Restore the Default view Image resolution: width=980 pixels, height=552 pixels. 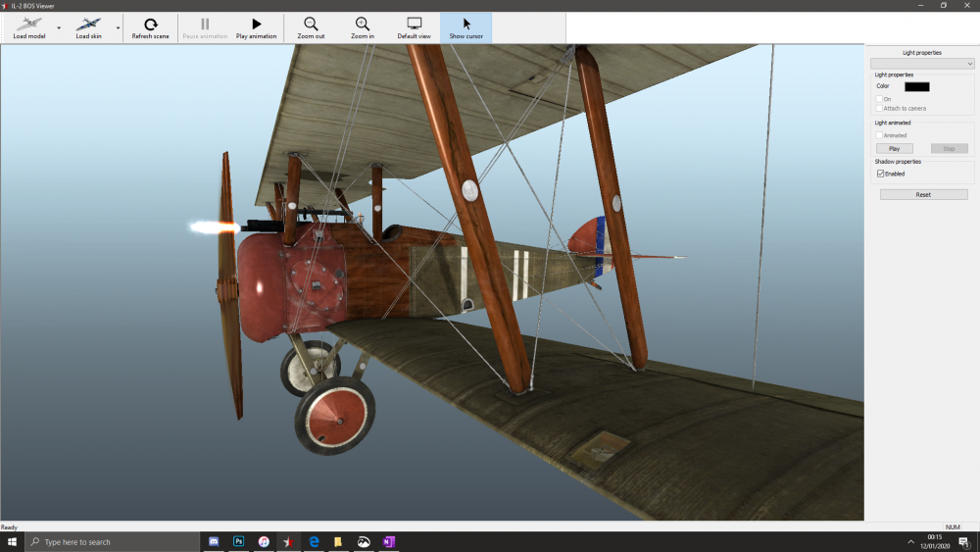(x=414, y=27)
